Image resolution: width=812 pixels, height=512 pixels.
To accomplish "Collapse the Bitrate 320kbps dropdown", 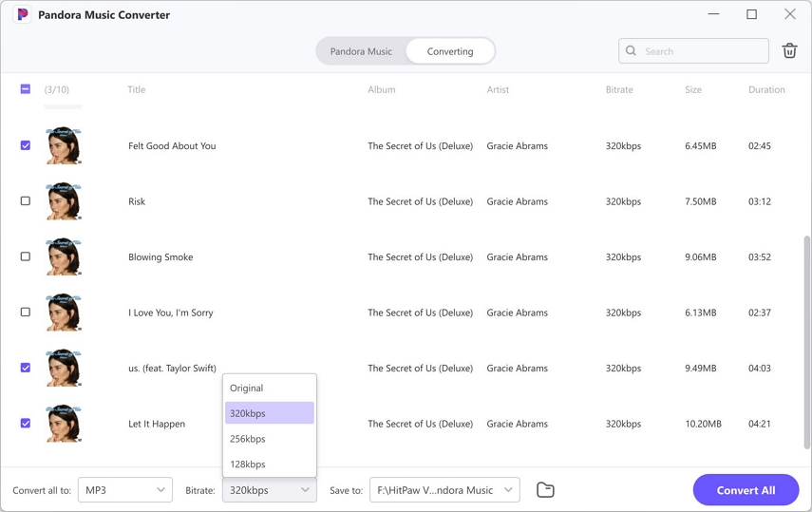I will (270, 490).
